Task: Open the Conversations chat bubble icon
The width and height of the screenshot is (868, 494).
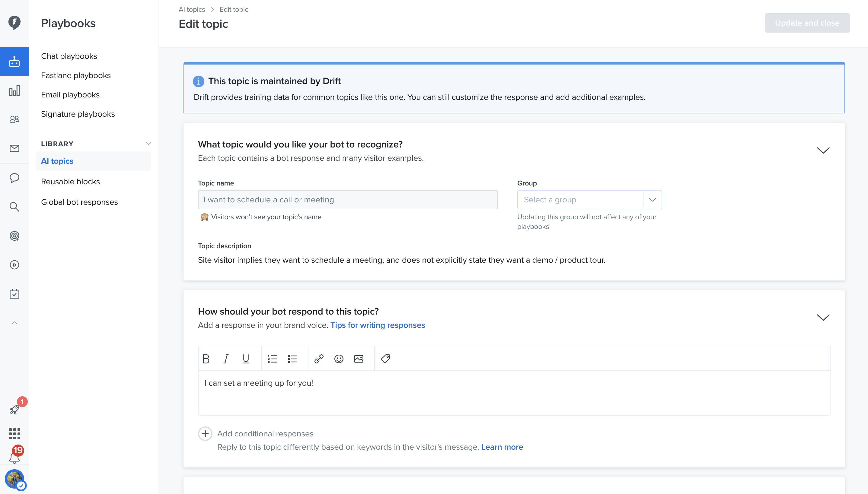Action: point(14,177)
